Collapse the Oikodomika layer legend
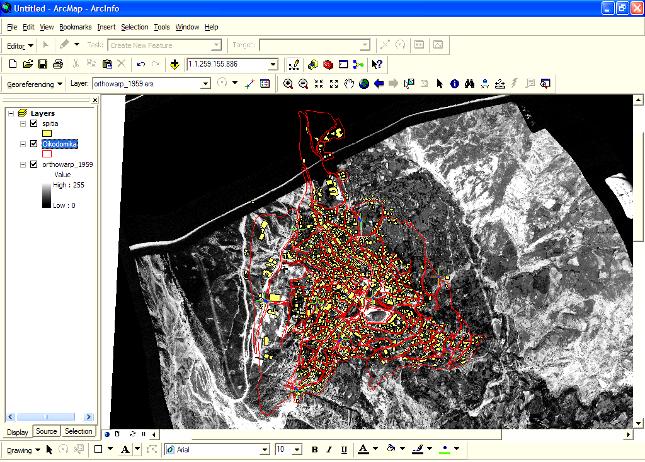This screenshot has height=462, width=645. [23, 144]
